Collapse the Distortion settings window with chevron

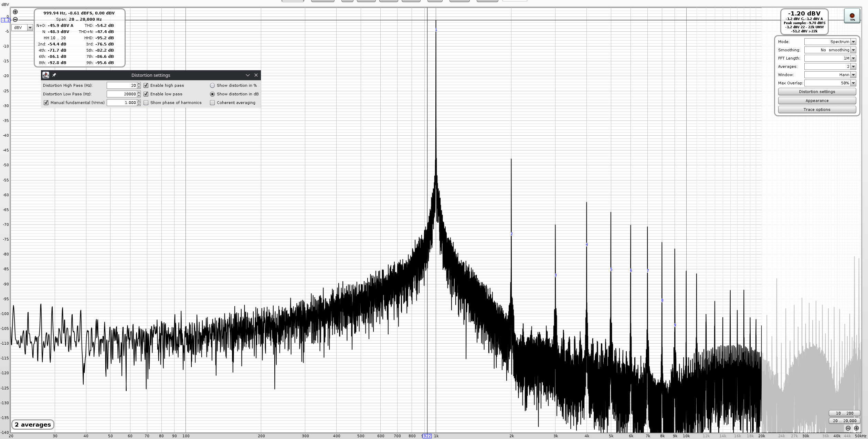coord(247,75)
